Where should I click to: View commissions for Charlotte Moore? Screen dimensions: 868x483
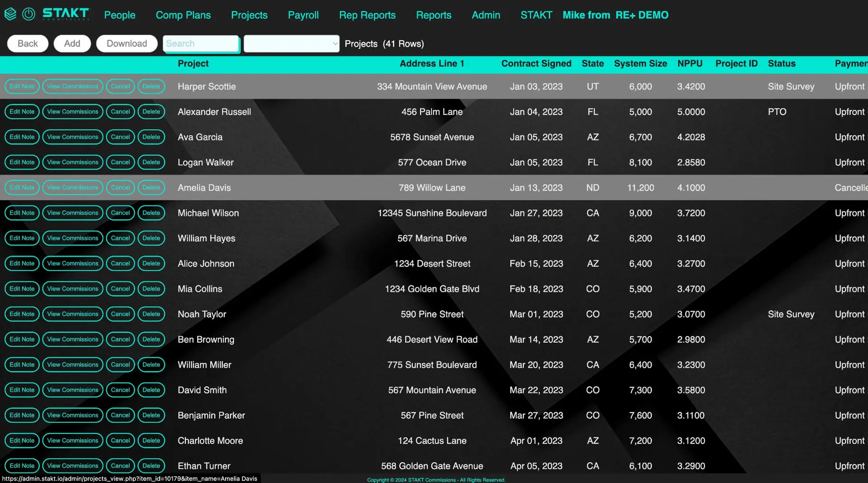(73, 441)
